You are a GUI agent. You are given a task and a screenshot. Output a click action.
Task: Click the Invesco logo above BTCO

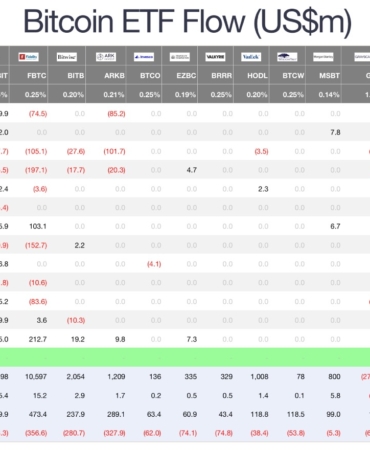pos(144,57)
